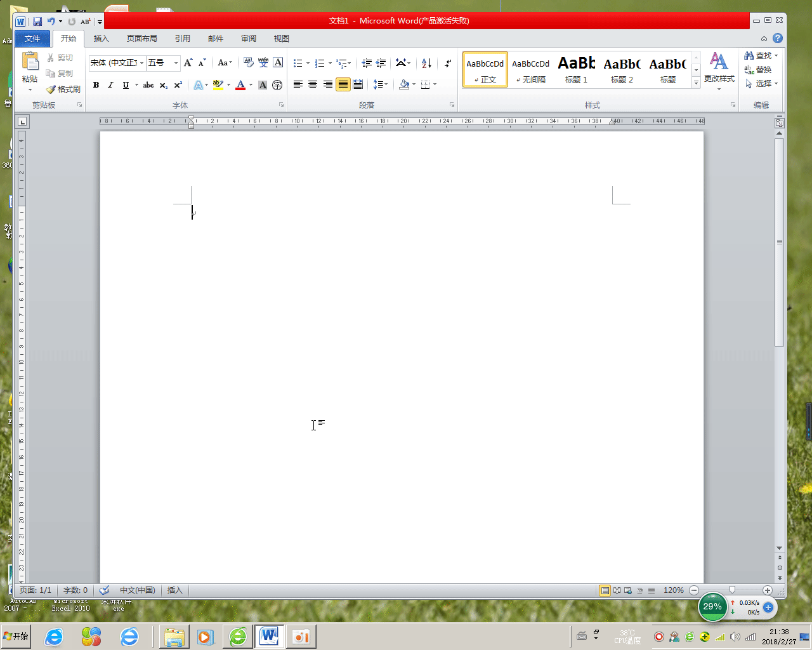Click the Format Painter (格式刷) brush
Viewport: 812px width, 650px height.
point(63,90)
